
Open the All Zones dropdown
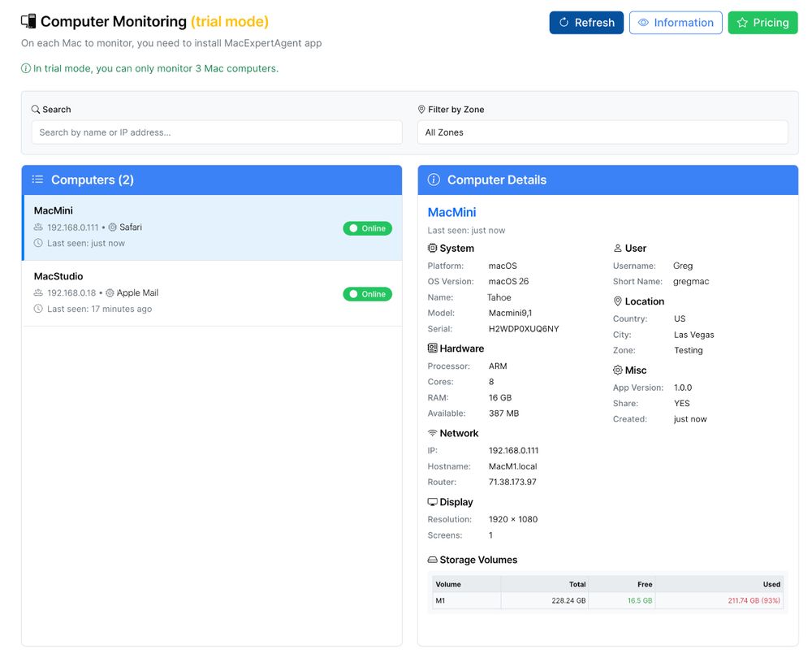(603, 132)
